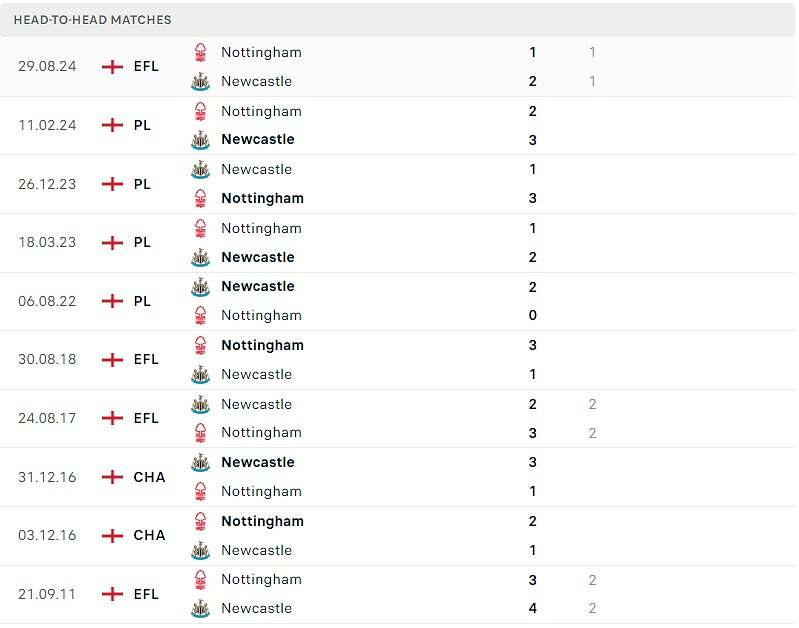The image size is (799, 628).
Task: Select the PL league label for 11.02.24
Action: click(142, 125)
